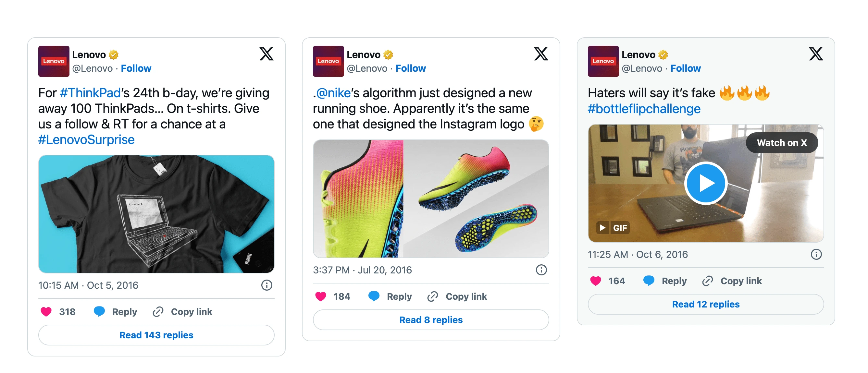Open Read 8 replies button
Screen dimensions: 868x373
(x=431, y=319)
